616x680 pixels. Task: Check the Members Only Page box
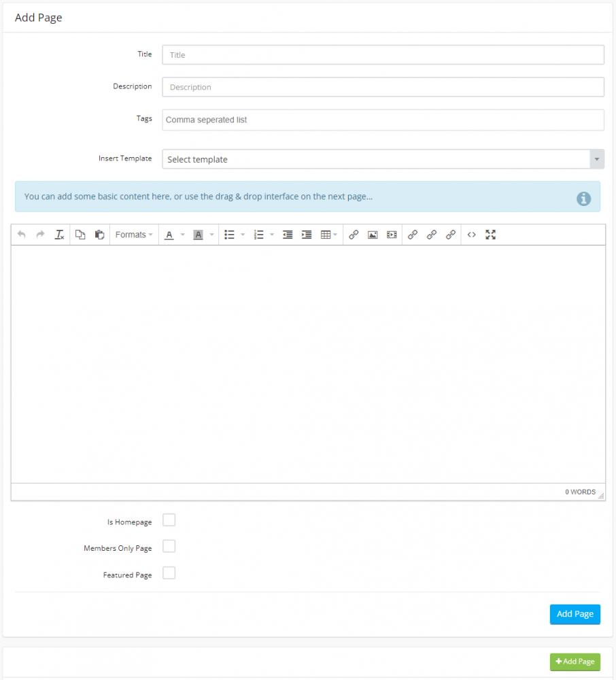point(169,547)
